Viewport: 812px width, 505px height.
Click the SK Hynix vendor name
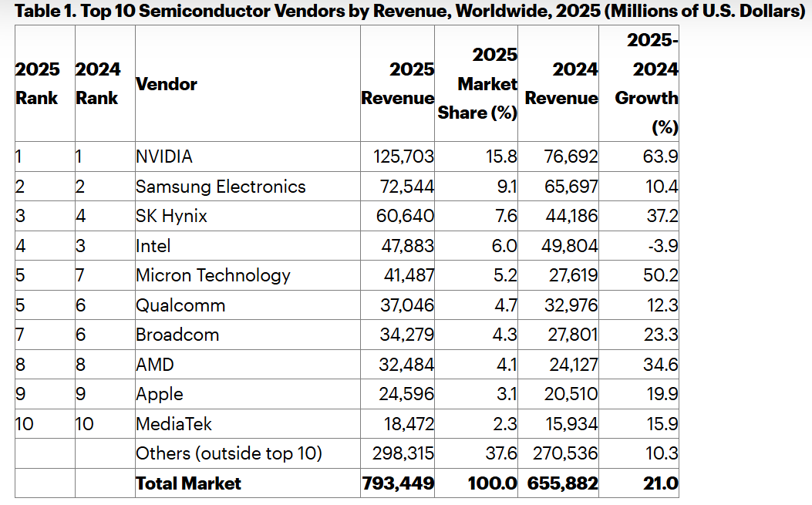171,216
